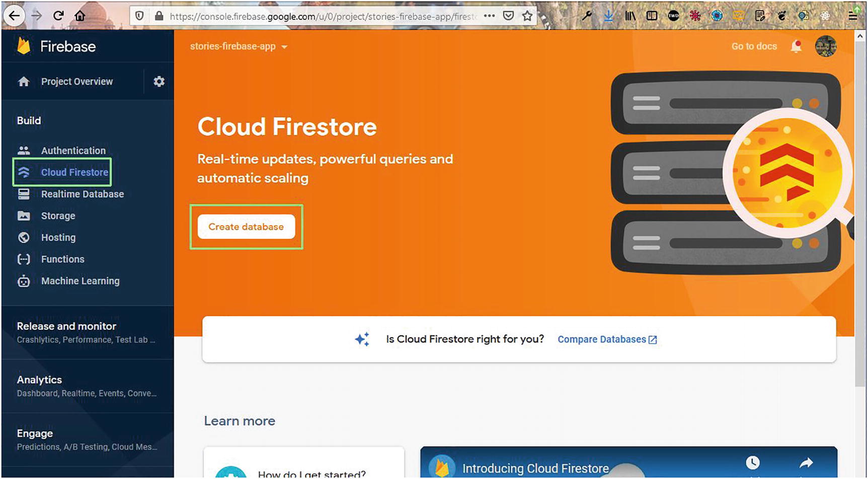Click the browser URL address bar
Screen dimensions: 868x479
(322, 16)
